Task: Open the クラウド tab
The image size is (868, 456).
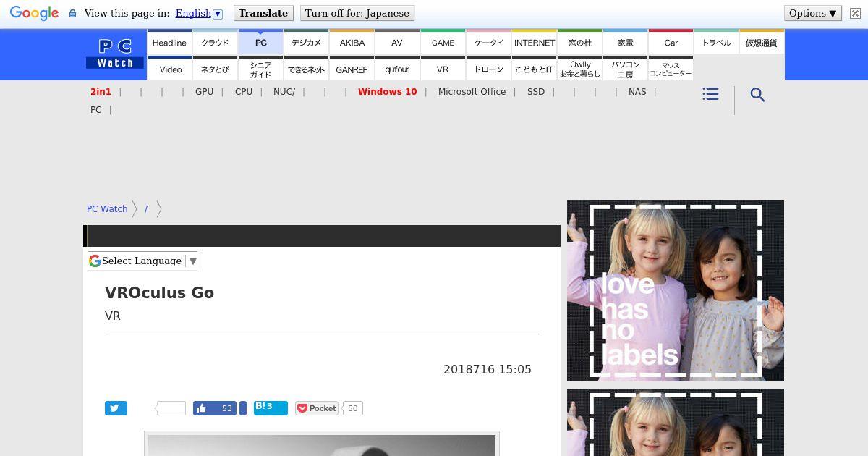Action: click(215, 42)
